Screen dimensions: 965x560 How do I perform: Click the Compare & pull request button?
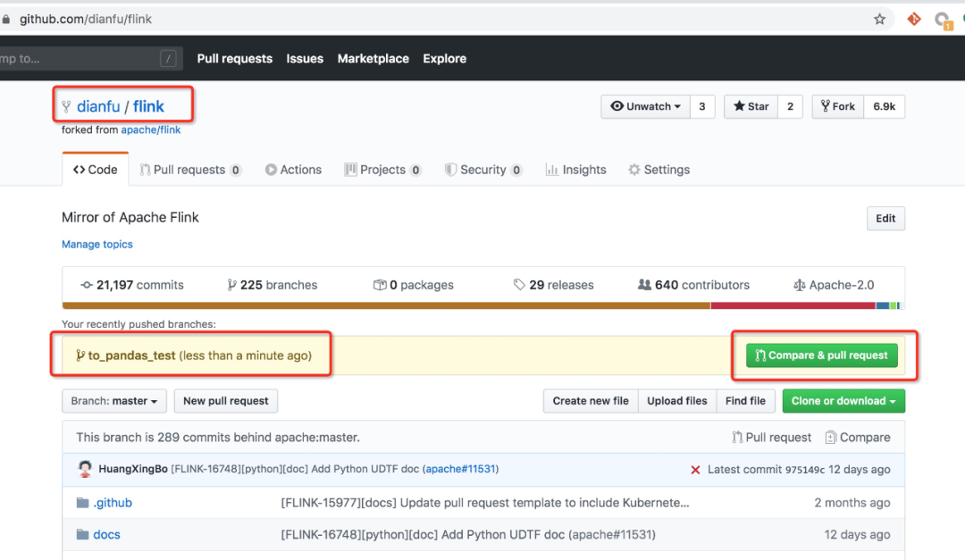[x=821, y=355]
